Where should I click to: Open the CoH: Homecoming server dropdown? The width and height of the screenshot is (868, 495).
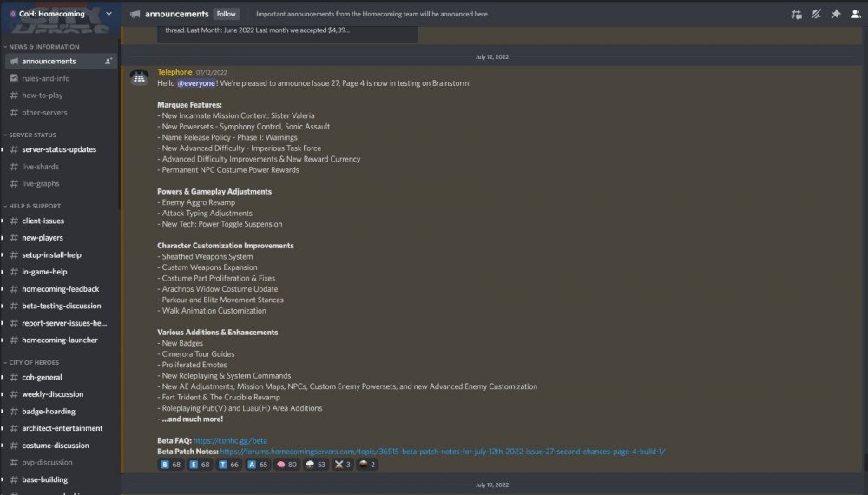(x=60, y=14)
